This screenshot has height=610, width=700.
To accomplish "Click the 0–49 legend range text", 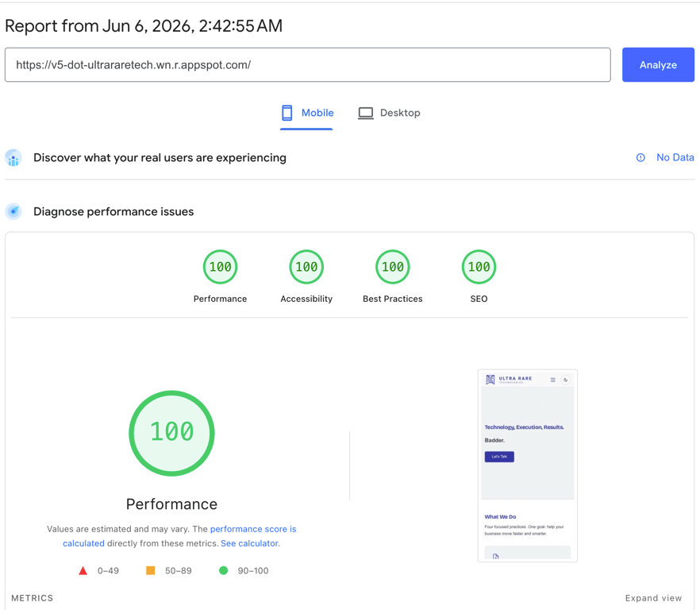I will pyautogui.click(x=108, y=570).
